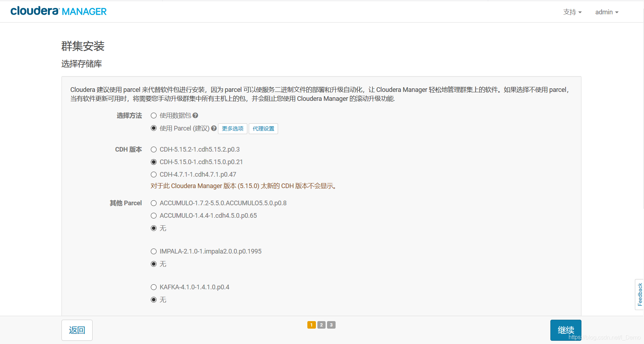
Task: Click the CDH 版本 label
Action: pyautogui.click(x=128, y=149)
